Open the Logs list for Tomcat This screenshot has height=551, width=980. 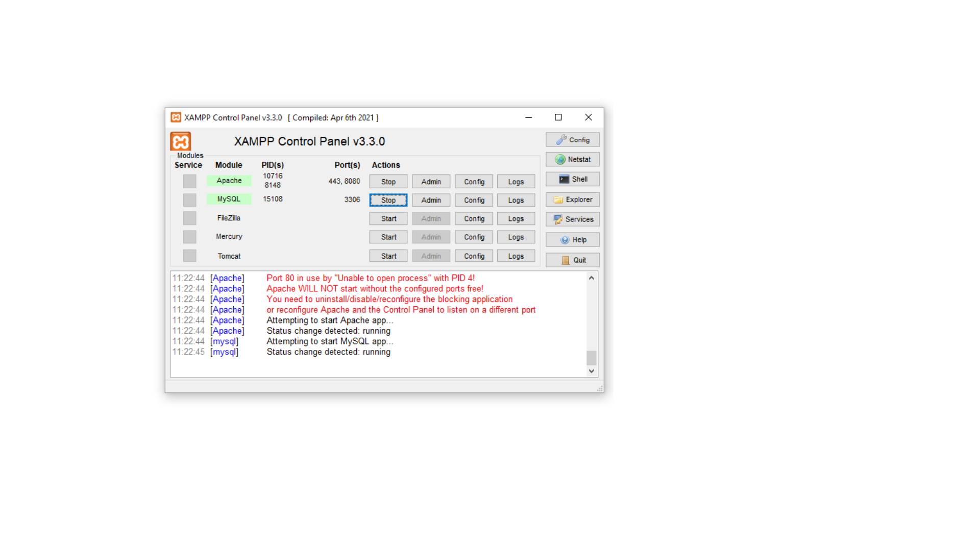coord(516,256)
